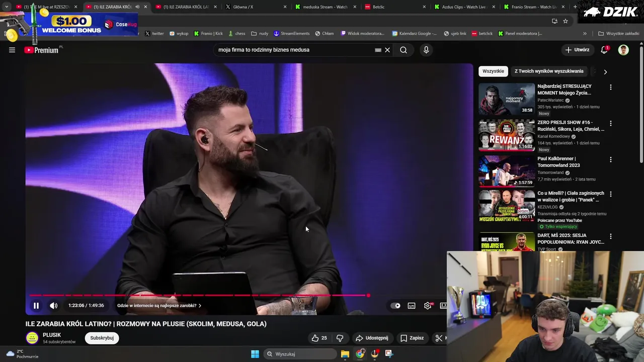Switch to the 'meduska Stream' browser tab

(x=325, y=7)
